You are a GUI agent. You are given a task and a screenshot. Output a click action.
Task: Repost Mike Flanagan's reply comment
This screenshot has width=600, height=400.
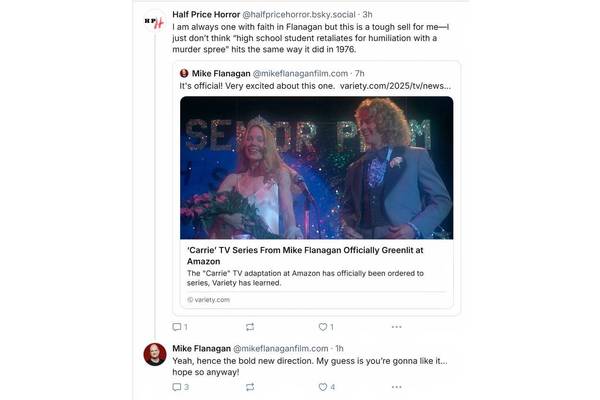[x=250, y=386]
